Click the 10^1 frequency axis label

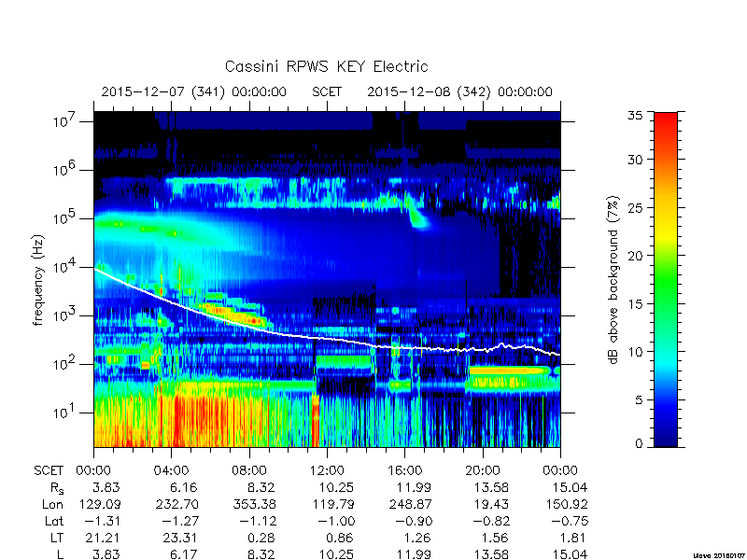[63, 413]
